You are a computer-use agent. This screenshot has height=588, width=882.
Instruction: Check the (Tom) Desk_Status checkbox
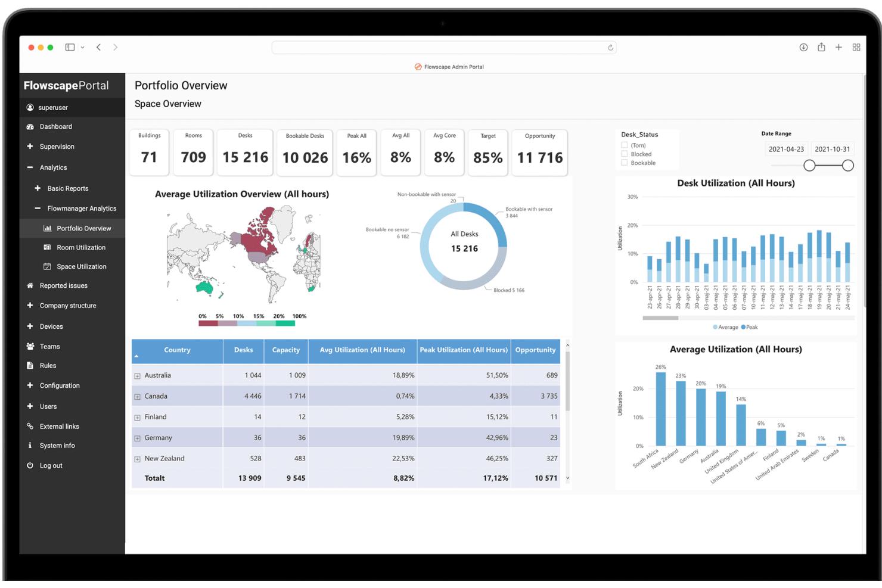[625, 145]
